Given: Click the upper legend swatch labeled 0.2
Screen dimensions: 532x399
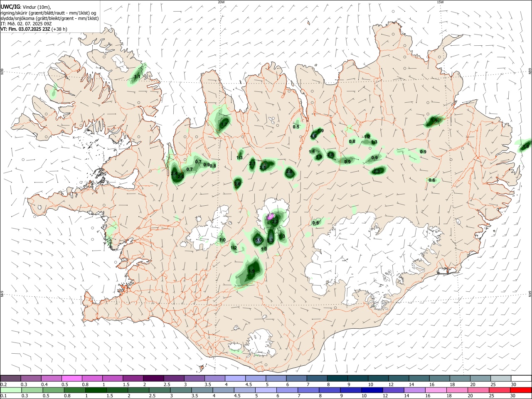Looking at the screenshot, I should click(x=10, y=378).
